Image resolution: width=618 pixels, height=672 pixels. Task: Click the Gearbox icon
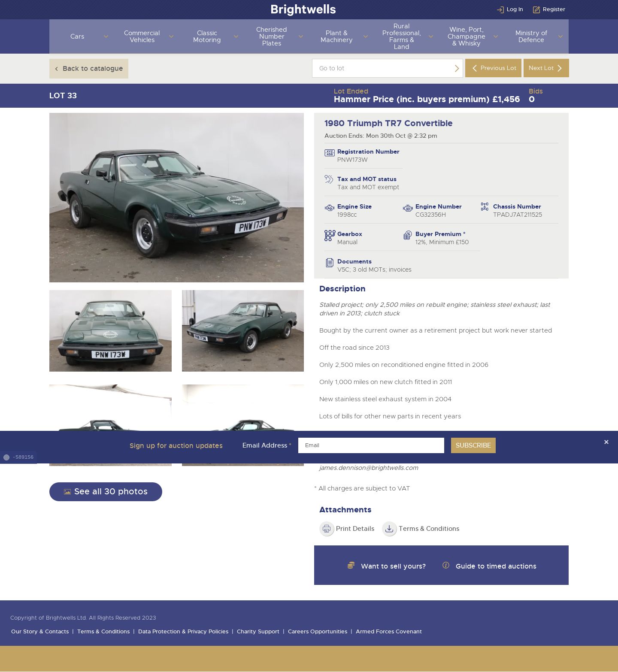pos(330,236)
